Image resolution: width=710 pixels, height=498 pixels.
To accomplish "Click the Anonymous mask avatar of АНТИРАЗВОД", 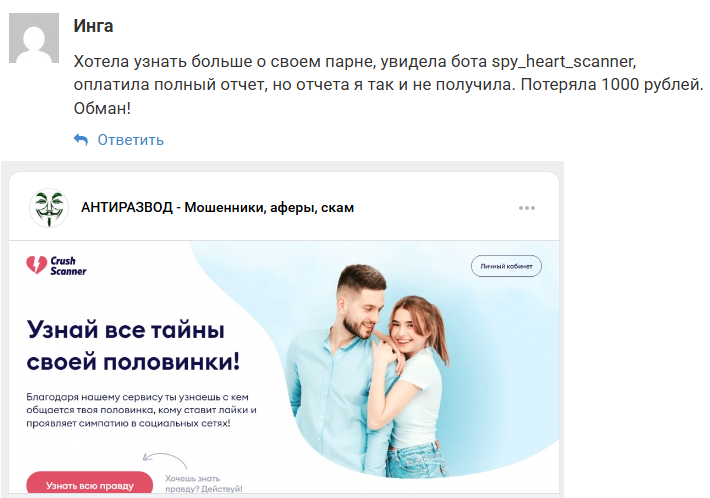I will pyautogui.click(x=49, y=208).
